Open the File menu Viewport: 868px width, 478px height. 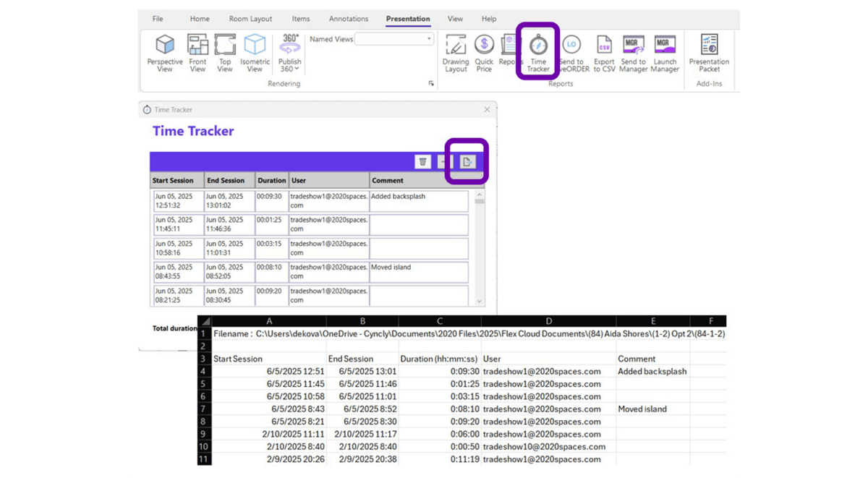158,19
